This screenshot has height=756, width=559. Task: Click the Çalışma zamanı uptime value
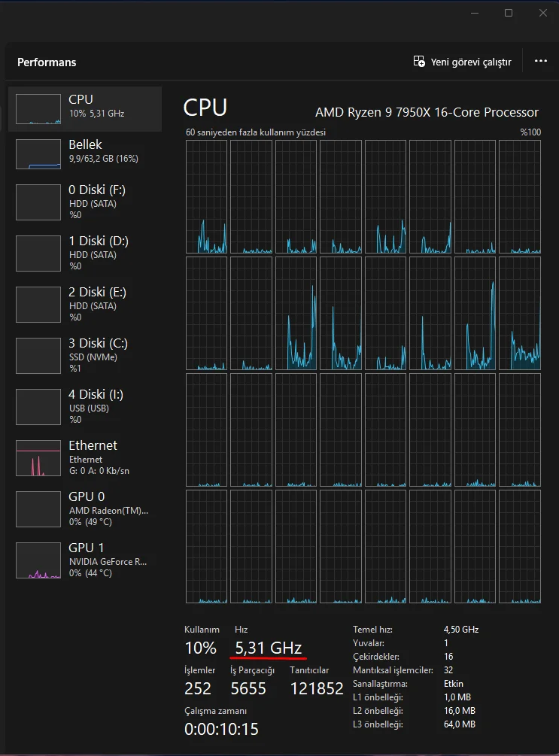coord(221,729)
